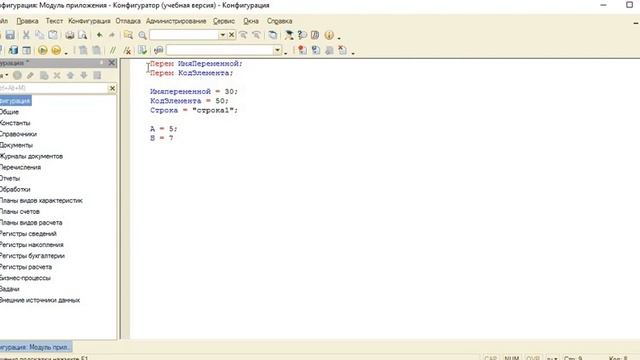Select Справочники tree node

18,134
